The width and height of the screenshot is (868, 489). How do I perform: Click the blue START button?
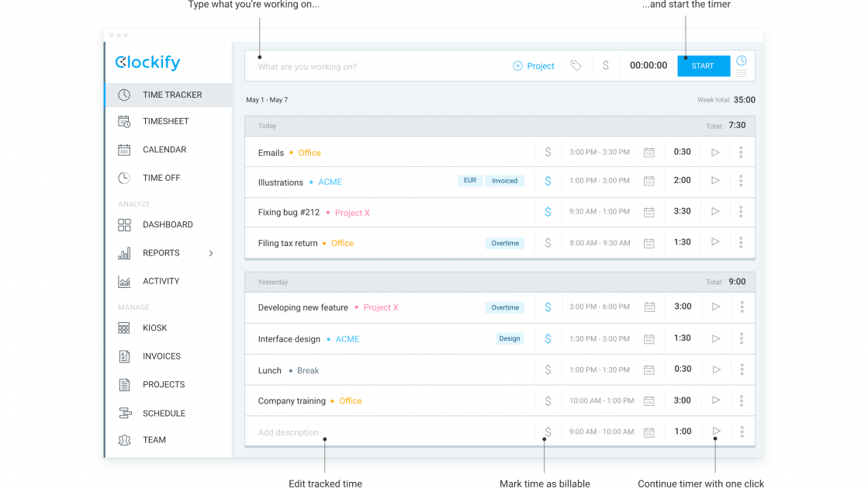(x=703, y=66)
